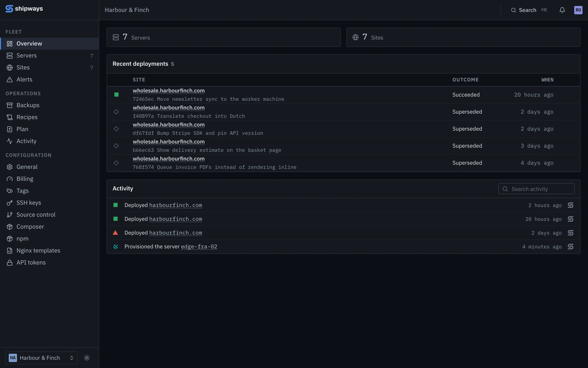
Task: Click the Nginx templates file icon
Action: pyautogui.click(x=10, y=250)
